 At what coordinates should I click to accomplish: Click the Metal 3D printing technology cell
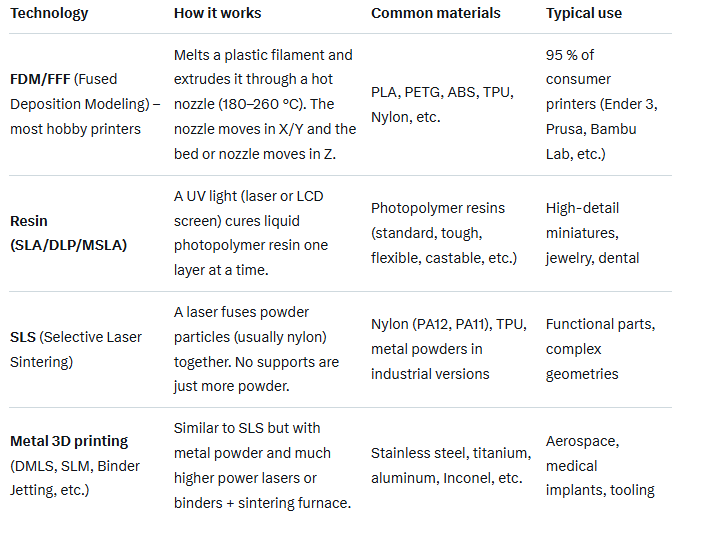(x=75, y=465)
